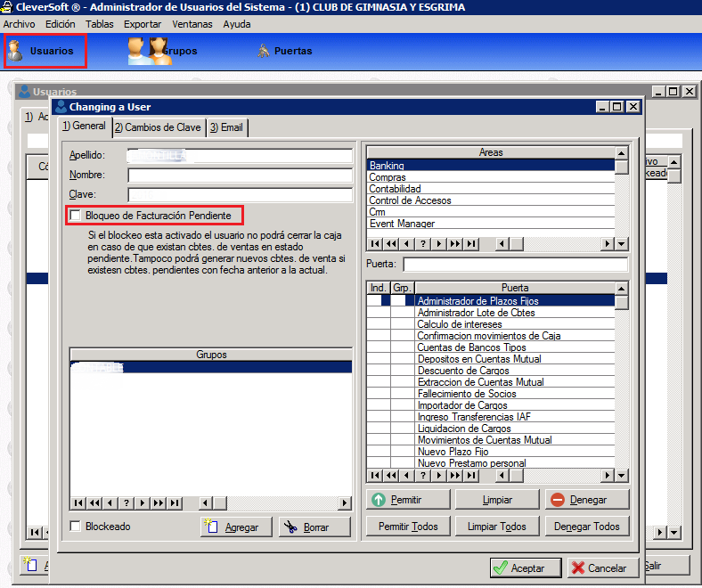The width and height of the screenshot is (702, 588).
Task: Open the Grupos toolbar icon
Action: click(x=162, y=51)
